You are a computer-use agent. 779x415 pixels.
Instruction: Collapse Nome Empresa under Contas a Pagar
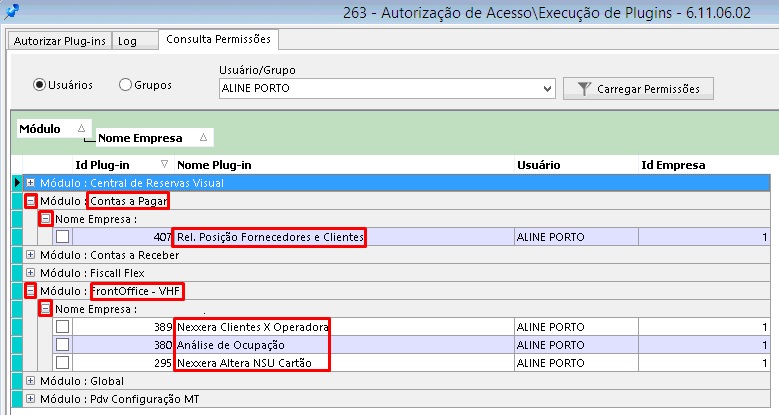coord(46,219)
